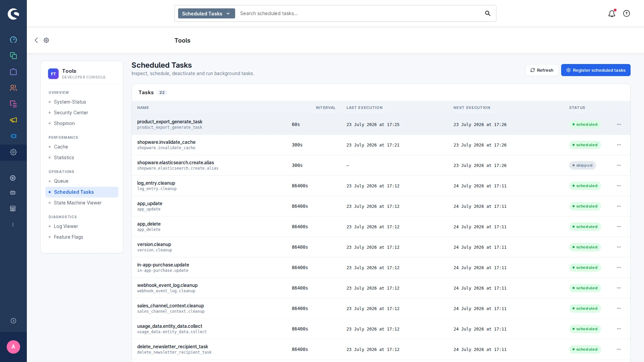Viewport: 644px width, 362px height.
Task: Click the NEXT EXECUTION column header
Action: [x=472, y=108]
